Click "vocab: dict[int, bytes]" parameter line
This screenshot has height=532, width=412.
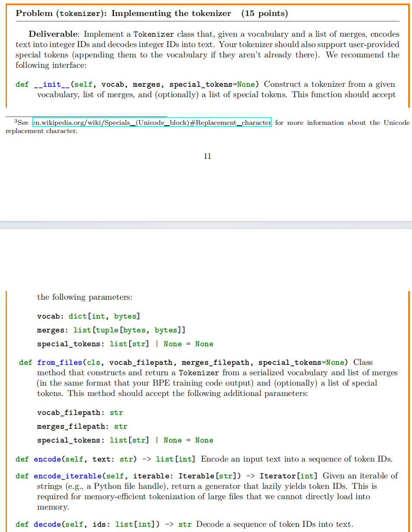(89, 317)
